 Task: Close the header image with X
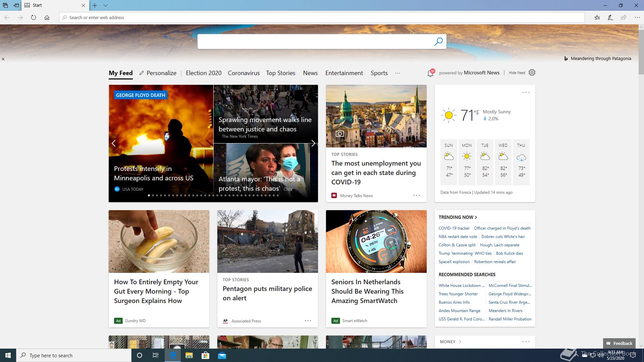coord(3,59)
